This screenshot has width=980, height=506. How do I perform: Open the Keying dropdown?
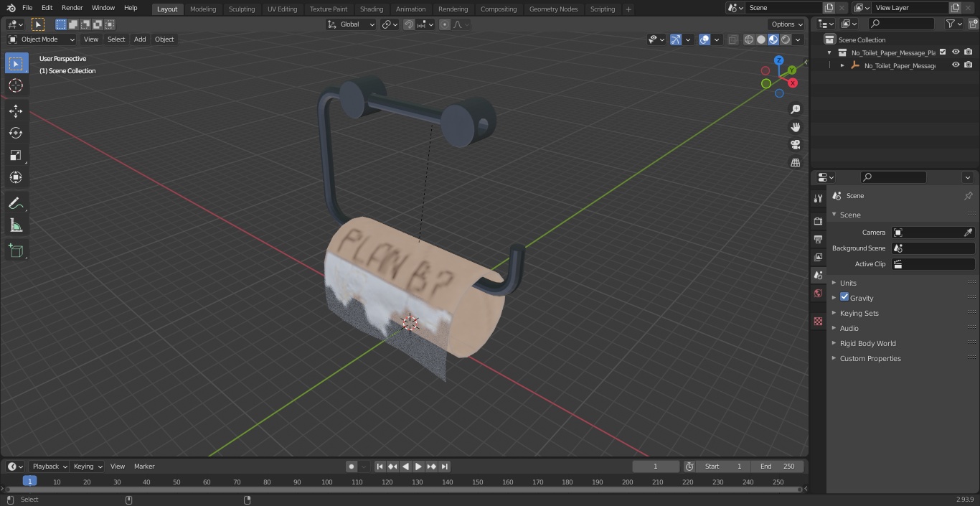[x=88, y=467]
